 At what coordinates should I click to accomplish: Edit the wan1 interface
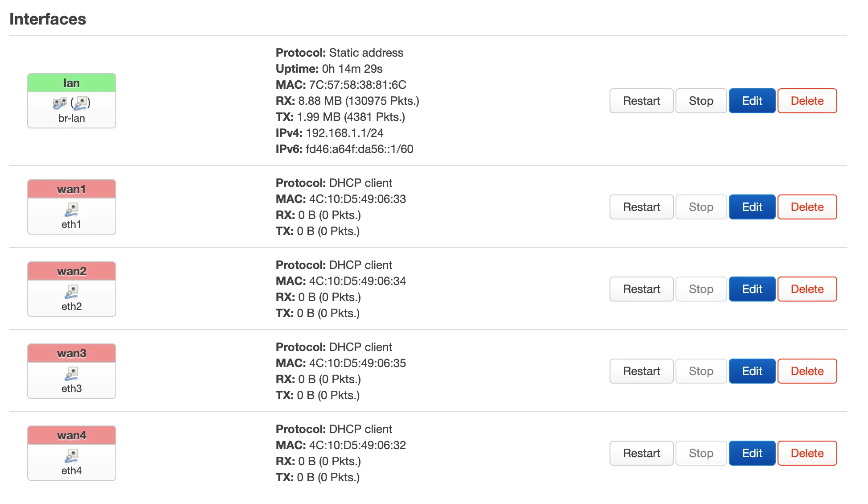click(752, 207)
